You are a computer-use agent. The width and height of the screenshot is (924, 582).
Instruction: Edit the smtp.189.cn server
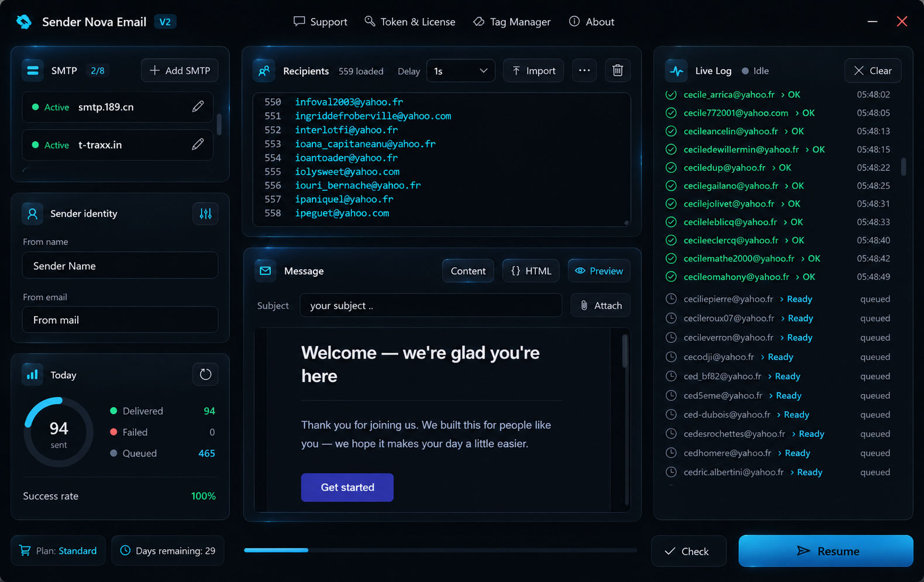coord(198,106)
